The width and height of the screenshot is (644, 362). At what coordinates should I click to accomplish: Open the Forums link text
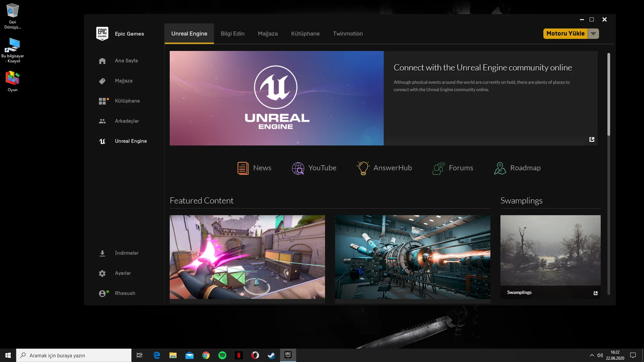click(x=461, y=168)
